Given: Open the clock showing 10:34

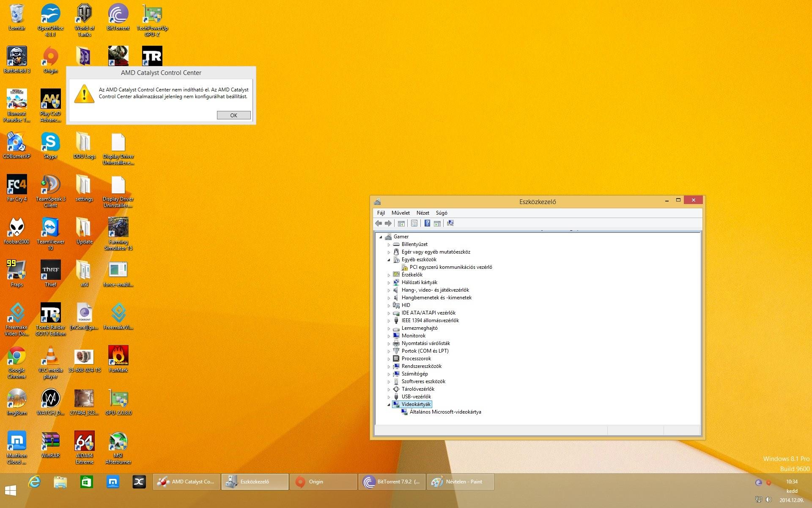Looking at the screenshot, I should 792,482.
